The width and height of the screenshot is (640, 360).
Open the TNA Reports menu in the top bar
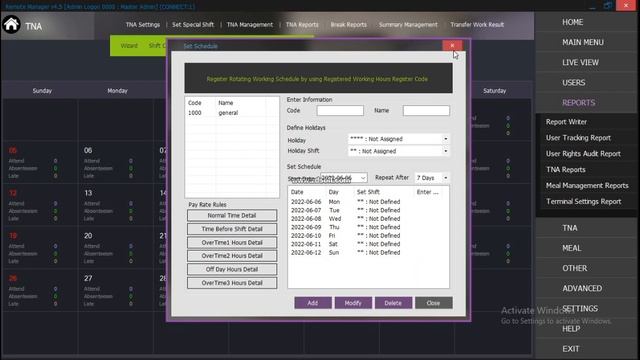[302, 24]
